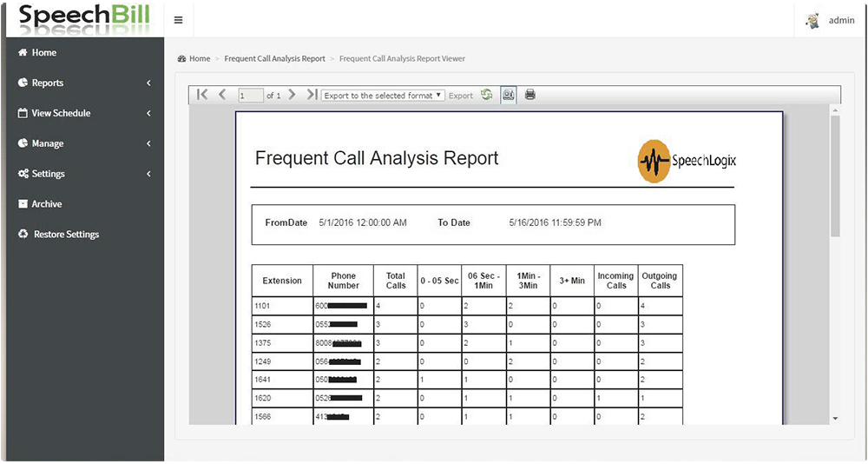Select Restore Settings in sidebar
Viewport: 868px width, 464px height.
pos(66,235)
